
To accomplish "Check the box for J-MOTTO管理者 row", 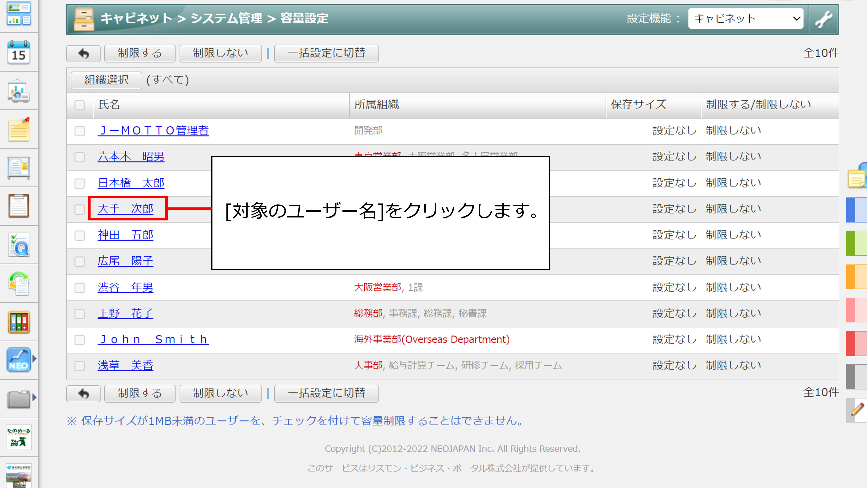I will click(x=80, y=131).
